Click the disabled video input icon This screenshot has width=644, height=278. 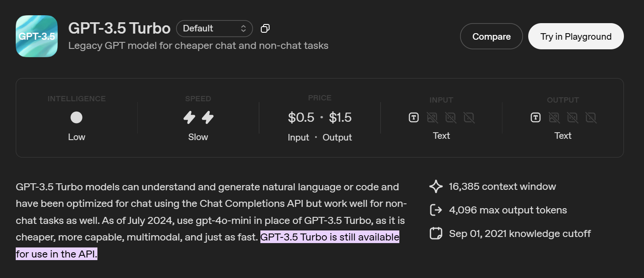click(x=468, y=117)
